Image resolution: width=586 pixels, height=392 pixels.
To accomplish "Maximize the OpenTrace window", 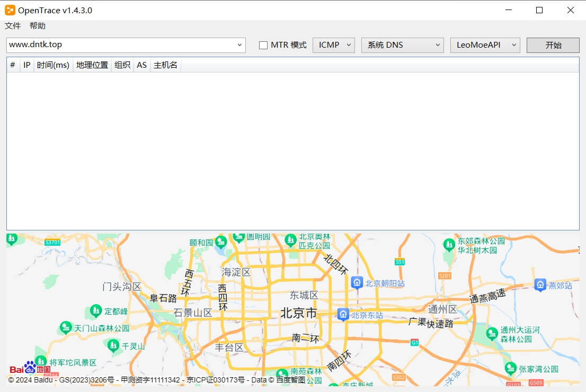I will pyautogui.click(x=539, y=10).
